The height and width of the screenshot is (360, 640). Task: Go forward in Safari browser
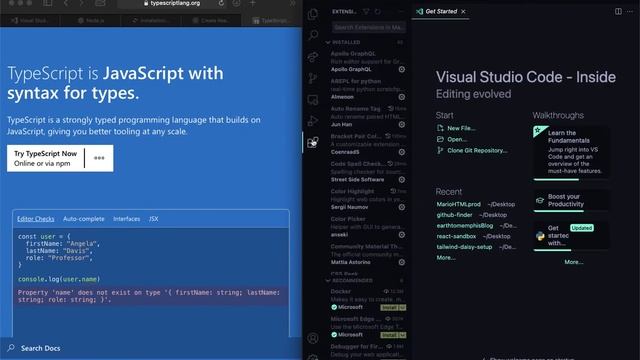pos(82,3)
